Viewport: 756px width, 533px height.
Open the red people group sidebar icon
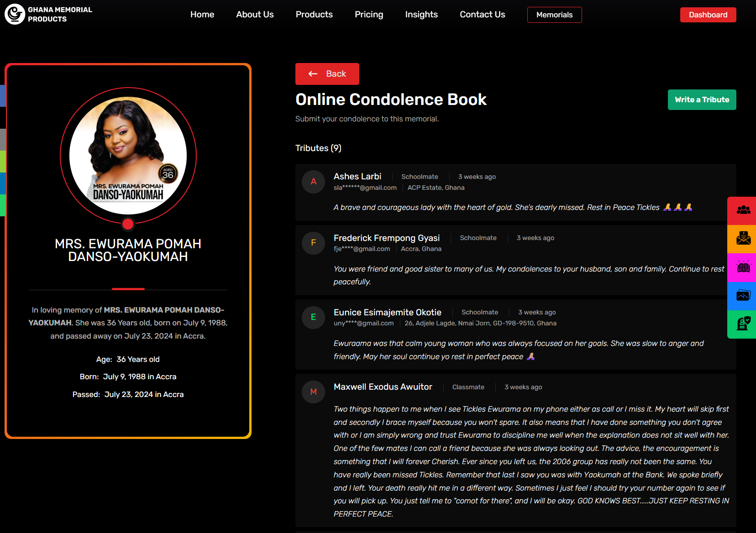742,210
